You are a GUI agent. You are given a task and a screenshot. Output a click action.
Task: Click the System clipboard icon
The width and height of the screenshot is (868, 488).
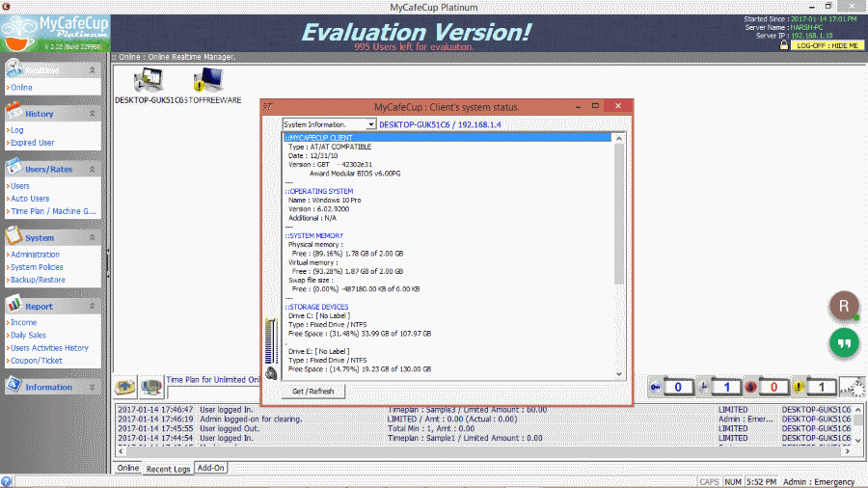pyautogui.click(x=14, y=235)
